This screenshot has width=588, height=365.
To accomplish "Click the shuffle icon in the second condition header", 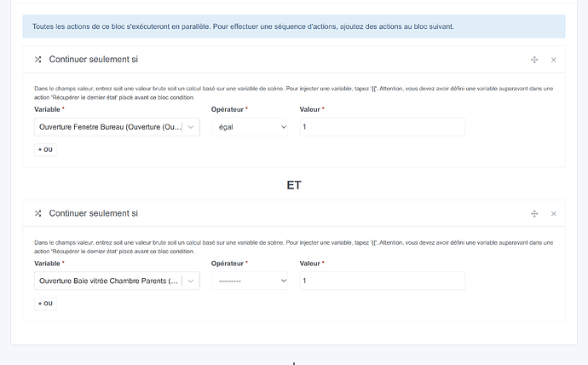I will click(37, 213).
